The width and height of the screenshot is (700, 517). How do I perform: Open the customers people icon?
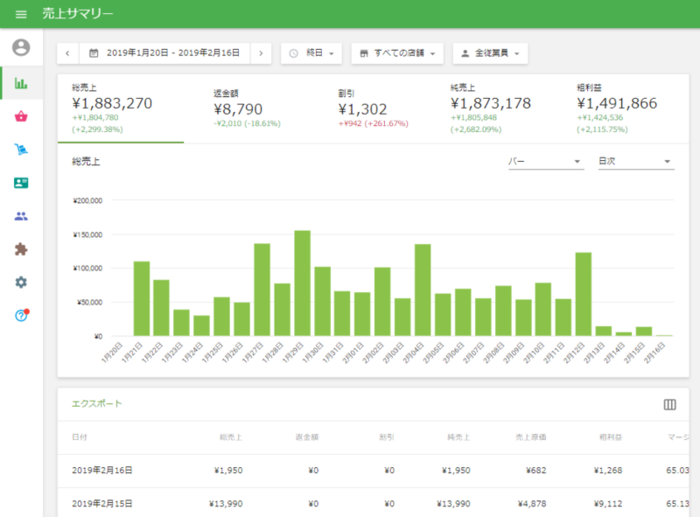point(21,216)
